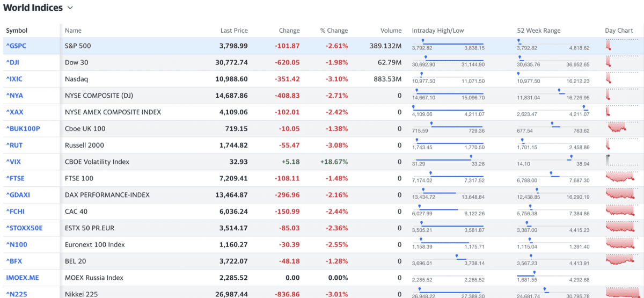Click the last price 13,464.87
This screenshot has width=644, height=298.
point(231,195)
